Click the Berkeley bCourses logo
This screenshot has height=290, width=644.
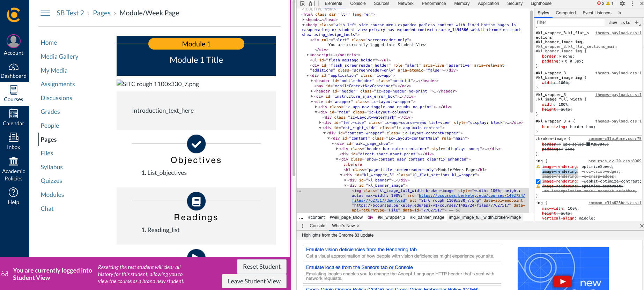pos(13,15)
